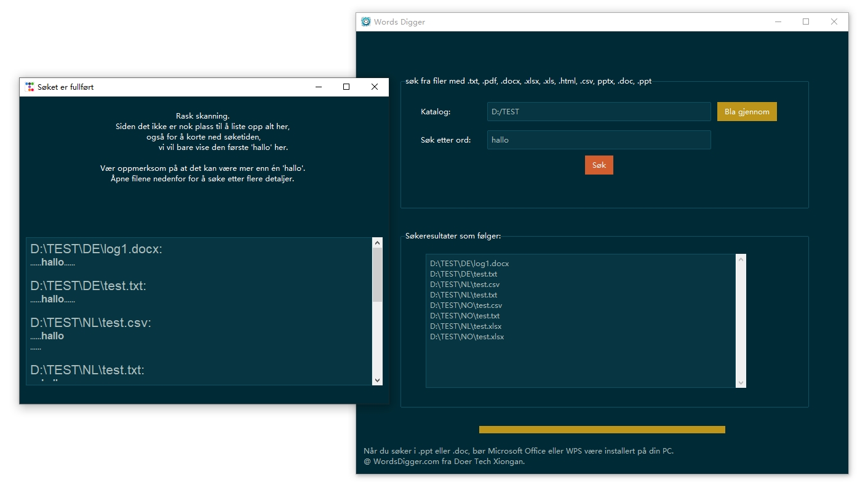868x496 pixels.
Task: Click the Katalog: label
Action: 436,112
